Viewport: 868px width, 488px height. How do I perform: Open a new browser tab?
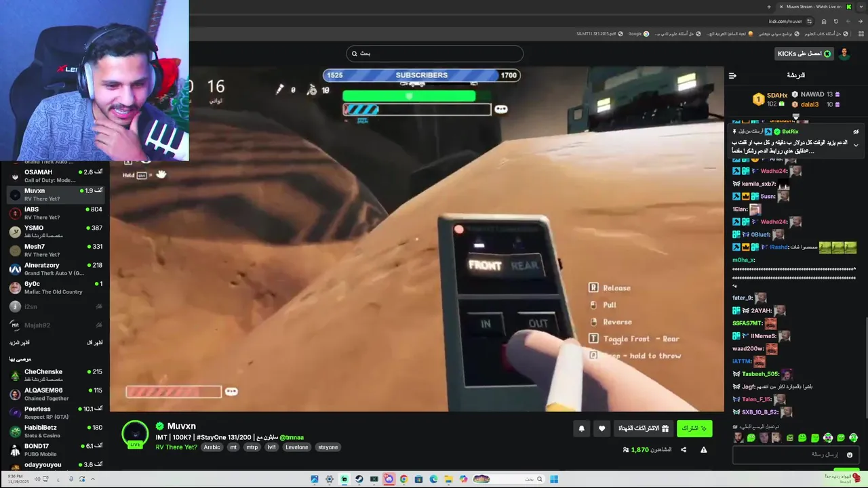click(769, 7)
